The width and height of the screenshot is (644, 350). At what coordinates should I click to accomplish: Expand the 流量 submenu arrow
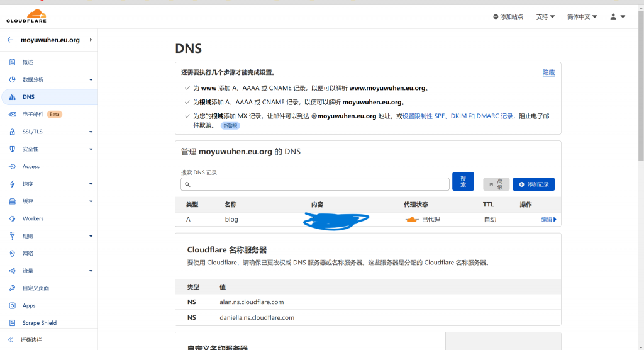pos(91,271)
